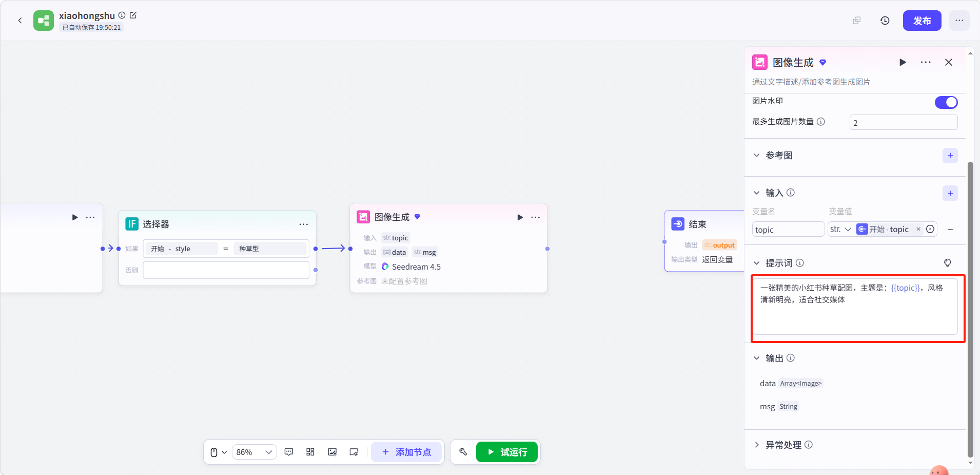
Task: Toggle the 图片水印 switch off
Action: coord(946,102)
